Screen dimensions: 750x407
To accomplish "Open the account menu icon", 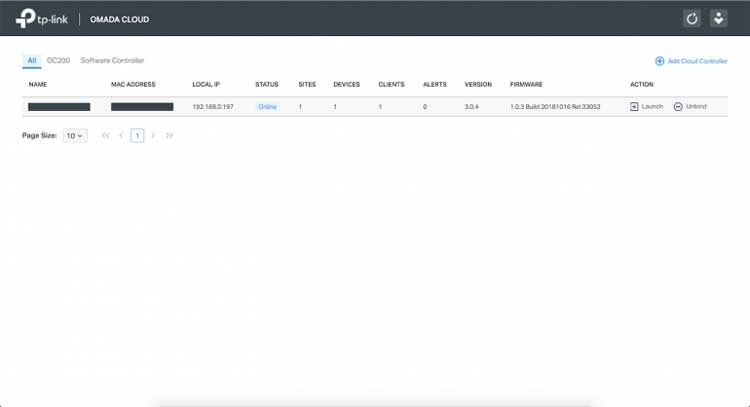I will pyautogui.click(x=718, y=19).
